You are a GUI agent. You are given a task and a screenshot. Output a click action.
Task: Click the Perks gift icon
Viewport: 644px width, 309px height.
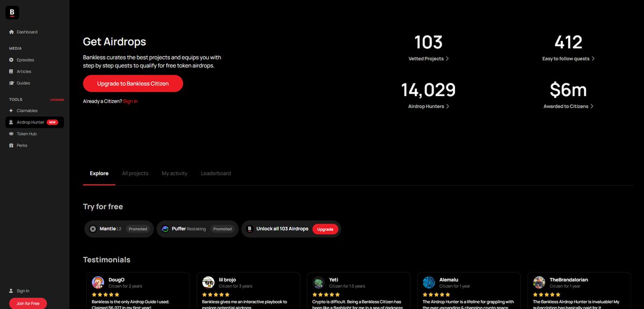coord(11,146)
